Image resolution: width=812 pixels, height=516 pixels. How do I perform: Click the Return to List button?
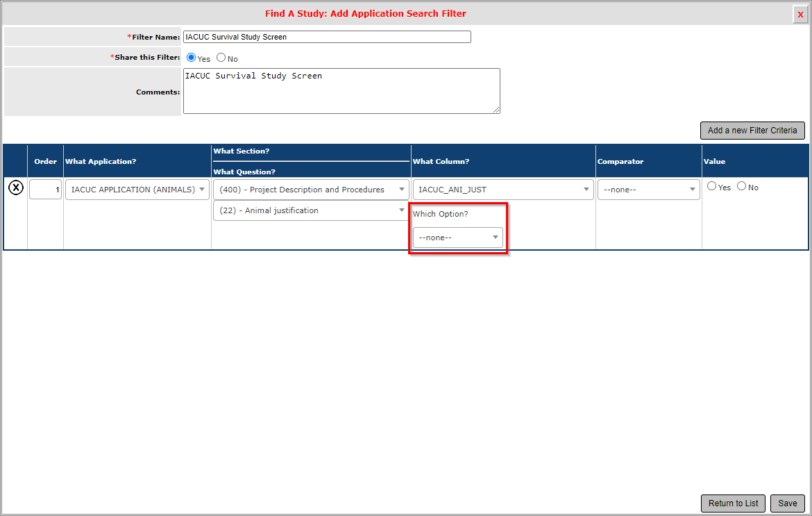point(733,503)
